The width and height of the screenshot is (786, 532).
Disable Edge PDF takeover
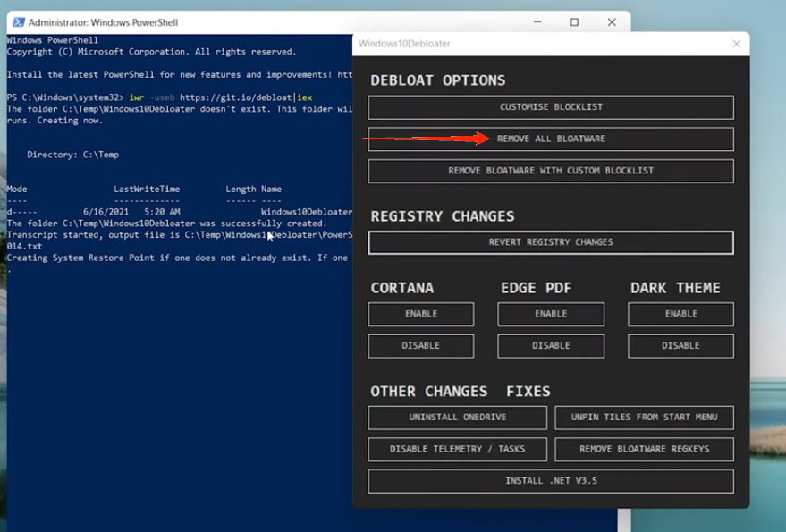[550, 346]
